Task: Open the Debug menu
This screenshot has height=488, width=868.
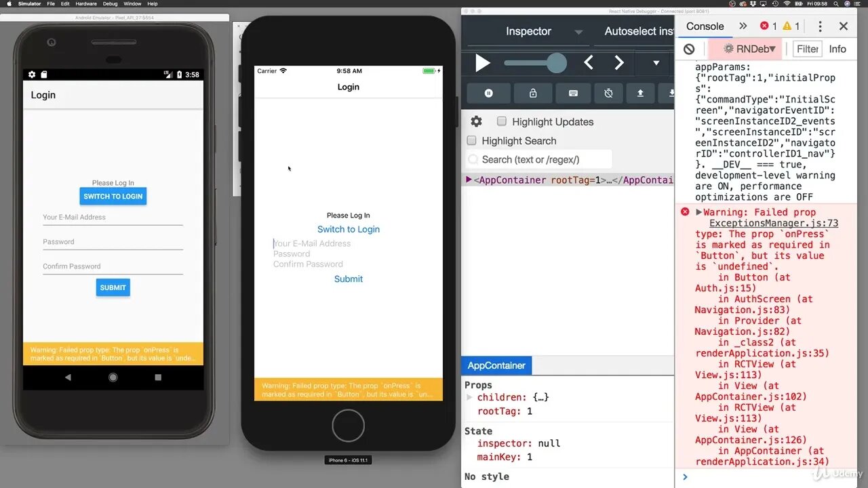Action: (110, 3)
